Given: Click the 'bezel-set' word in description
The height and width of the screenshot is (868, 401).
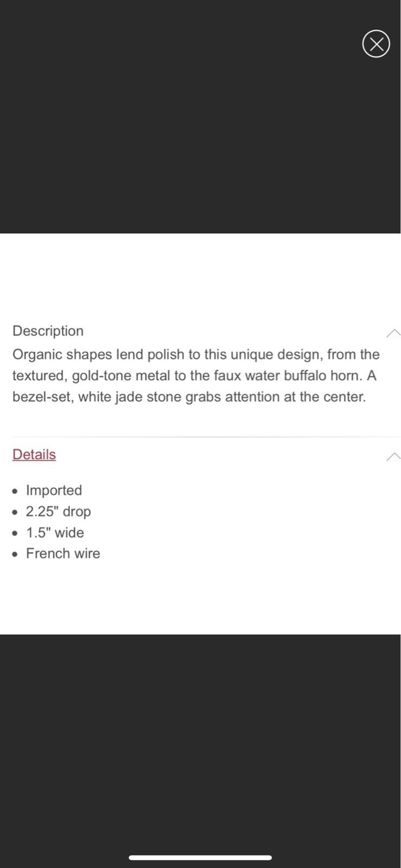Looking at the screenshot, I should (x=43, y=397).
